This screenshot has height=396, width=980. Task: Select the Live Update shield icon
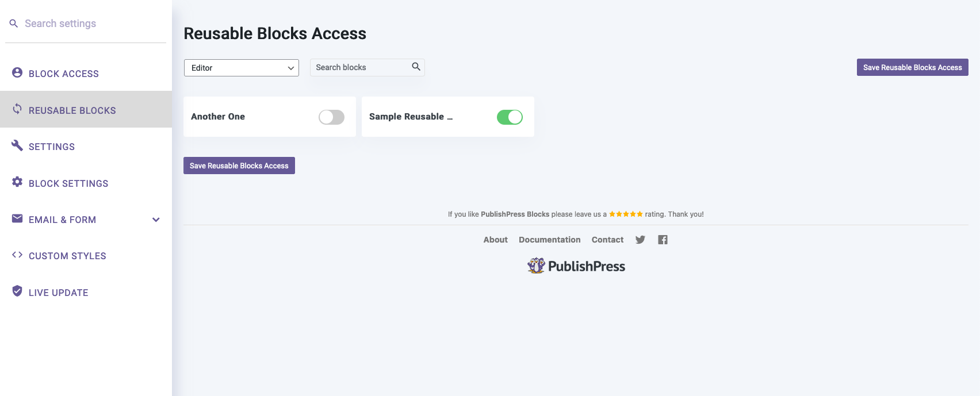17,291
